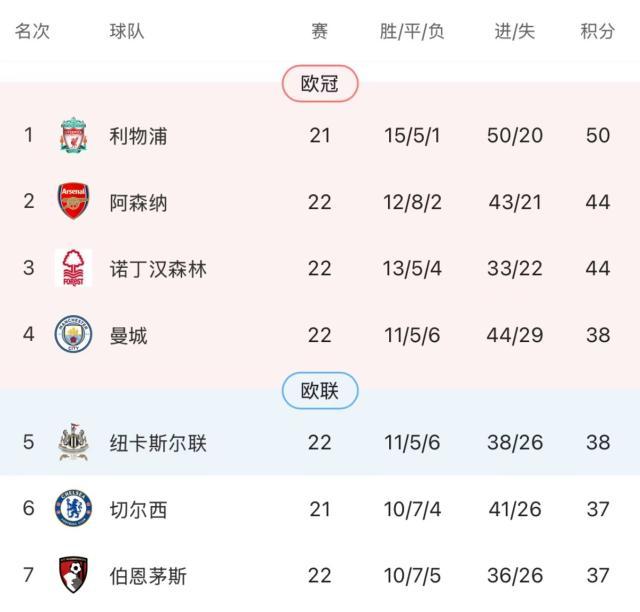Select the 欧冠 zone label
Image resolution: width=640 pixels, height=612 pixels.
coord(320,84)
